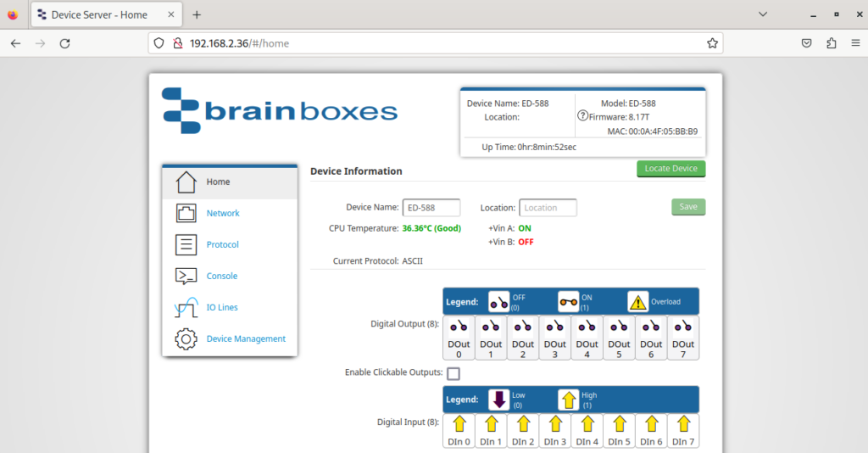Open the Device Management gear icon

point(186,339)
